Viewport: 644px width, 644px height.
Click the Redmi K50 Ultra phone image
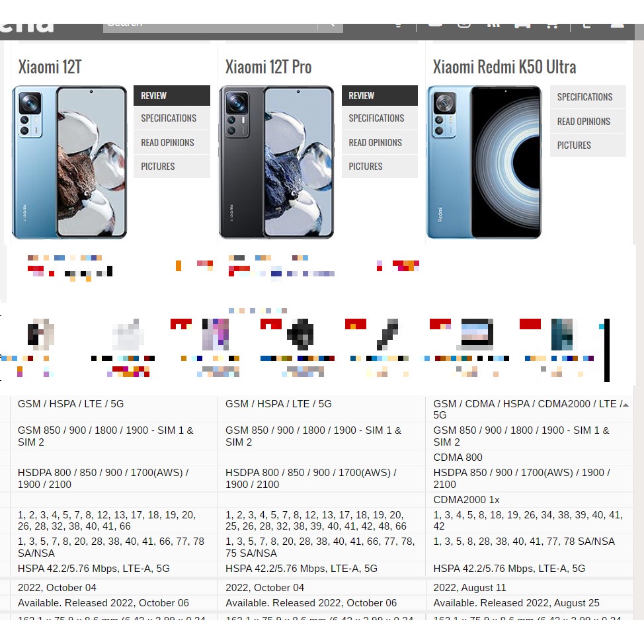tap(484, 162)
